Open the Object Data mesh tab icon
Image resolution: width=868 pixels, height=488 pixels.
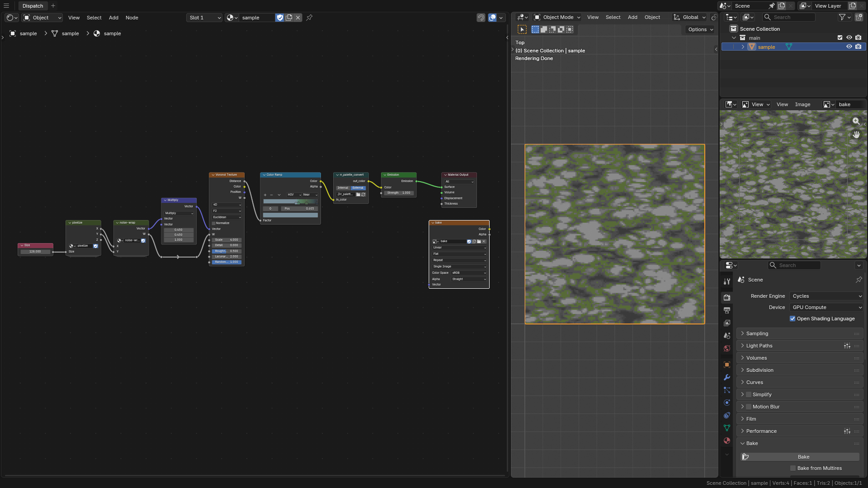727,428
